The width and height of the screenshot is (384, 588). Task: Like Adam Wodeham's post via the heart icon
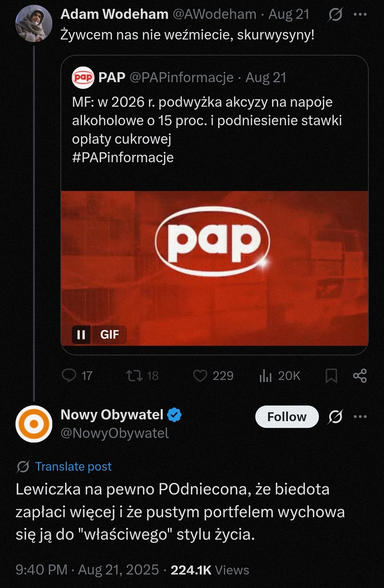(x=200, y=376)
